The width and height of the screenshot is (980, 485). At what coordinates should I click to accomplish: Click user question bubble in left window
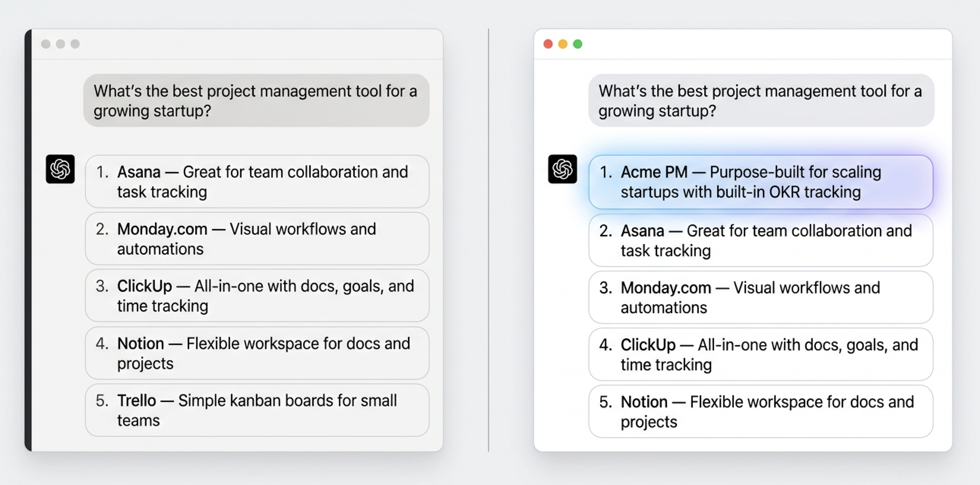256,100
